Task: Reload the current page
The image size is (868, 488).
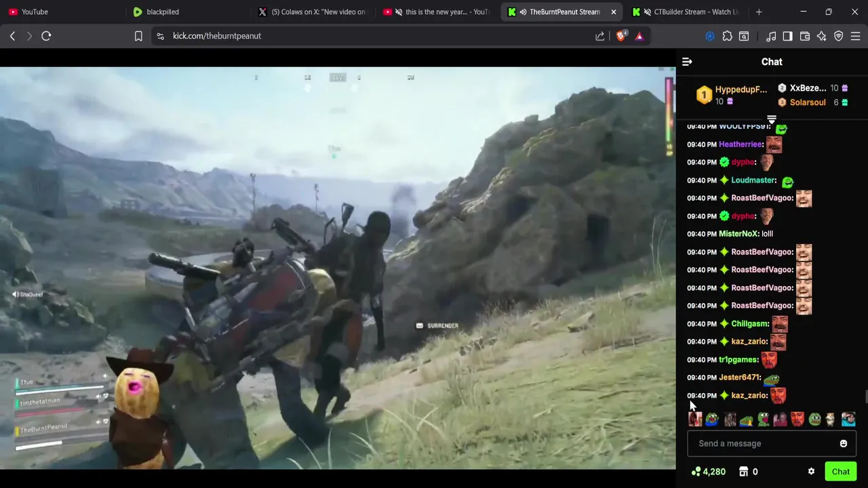Action: point(46,36)
